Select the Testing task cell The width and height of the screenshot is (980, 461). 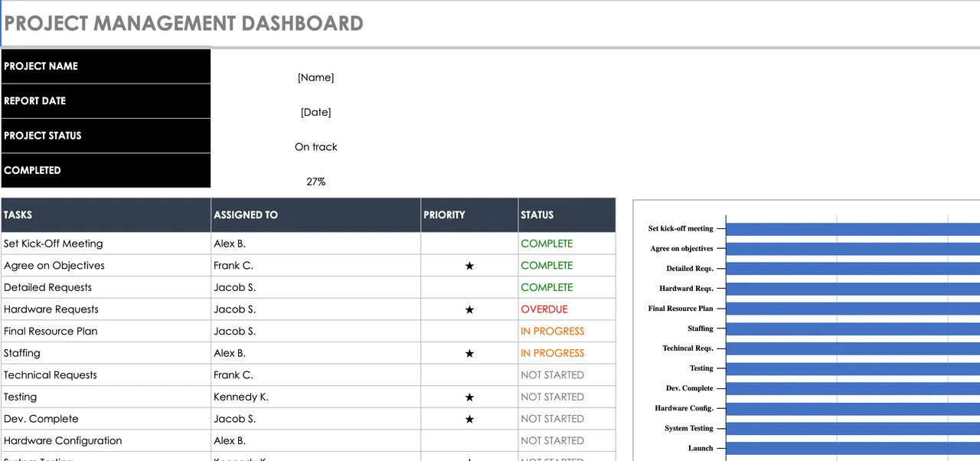coord(106,397)
